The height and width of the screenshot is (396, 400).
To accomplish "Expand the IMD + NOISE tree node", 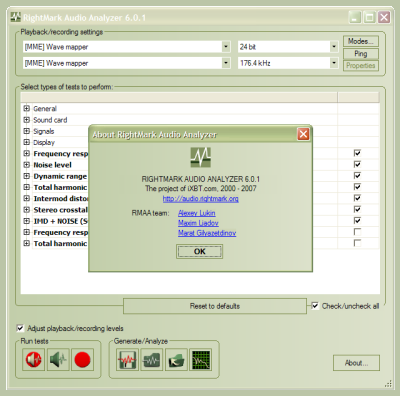I will point(27,221).
